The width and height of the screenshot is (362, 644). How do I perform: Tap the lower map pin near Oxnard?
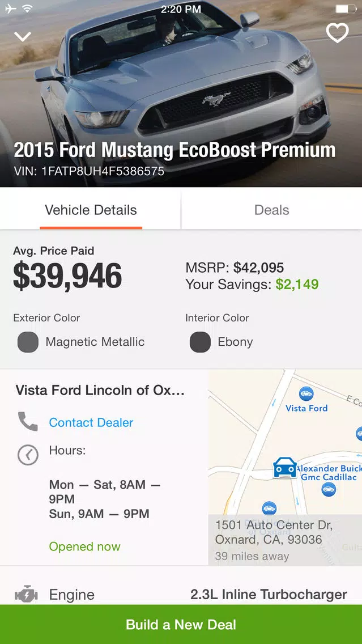[x=269, y=508]
